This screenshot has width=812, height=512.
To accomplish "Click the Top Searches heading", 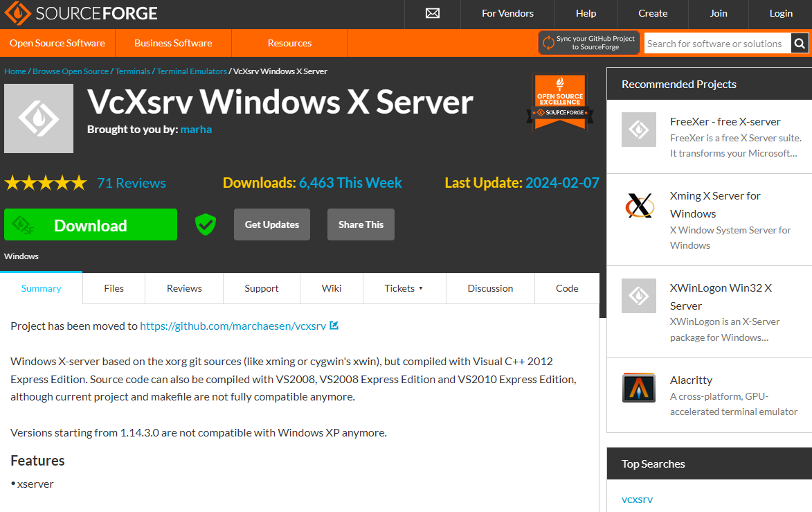I will tap(653, 464).
